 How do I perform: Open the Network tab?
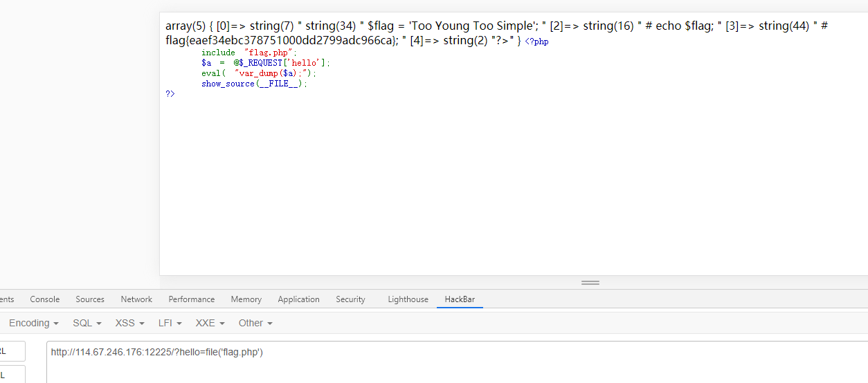pos(136,299)
